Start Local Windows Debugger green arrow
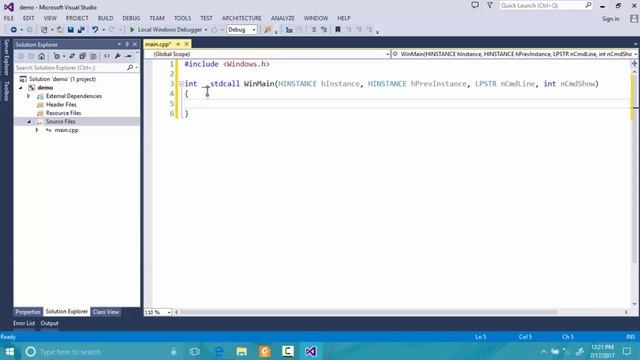Screen dimensions: 640x360 pos(132,30)
